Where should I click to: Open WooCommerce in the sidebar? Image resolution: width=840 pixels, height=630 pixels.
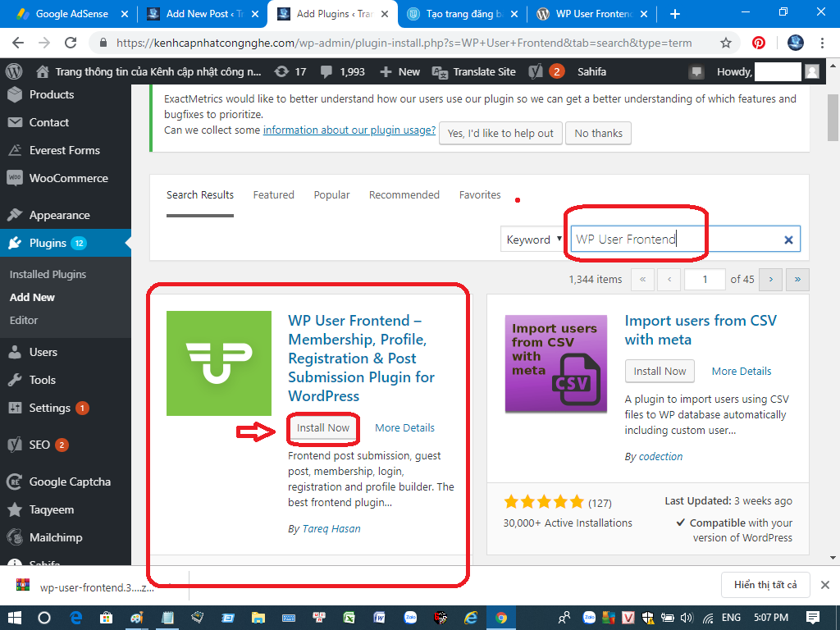[68, 178]
